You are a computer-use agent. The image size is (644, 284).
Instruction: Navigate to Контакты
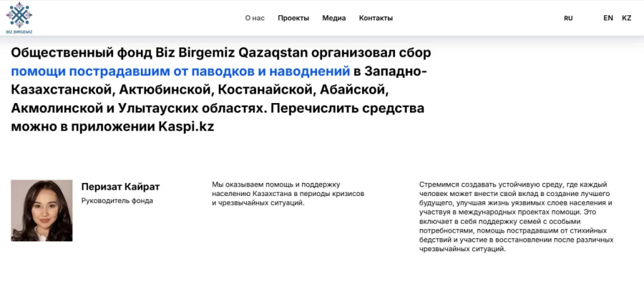[375, 18]
